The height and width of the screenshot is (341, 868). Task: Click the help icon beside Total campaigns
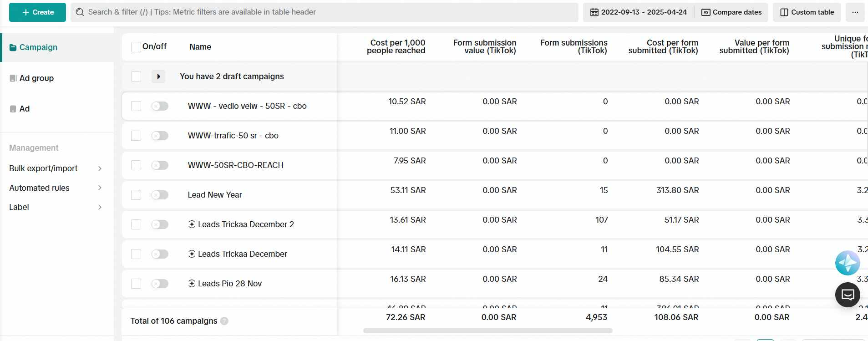(224, 321)
